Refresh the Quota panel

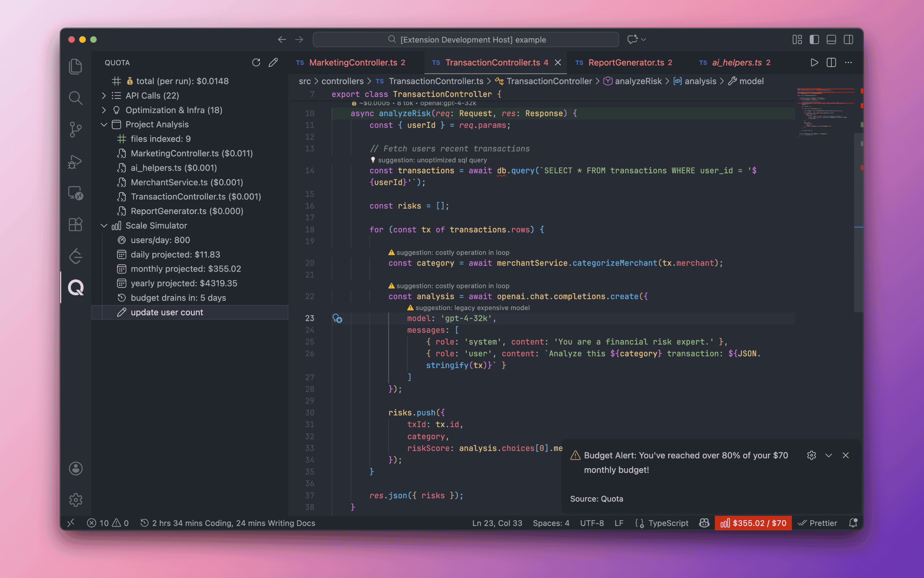256,62
